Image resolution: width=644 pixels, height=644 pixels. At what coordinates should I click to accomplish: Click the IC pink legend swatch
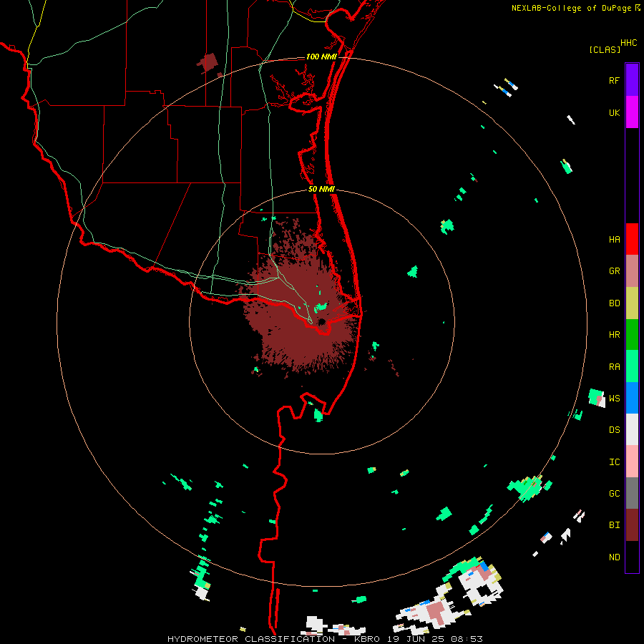click(x=632, y=462)
